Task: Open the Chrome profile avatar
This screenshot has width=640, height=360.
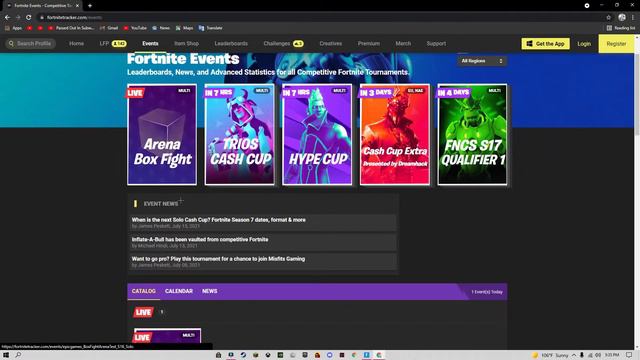Action: point(622,17)
